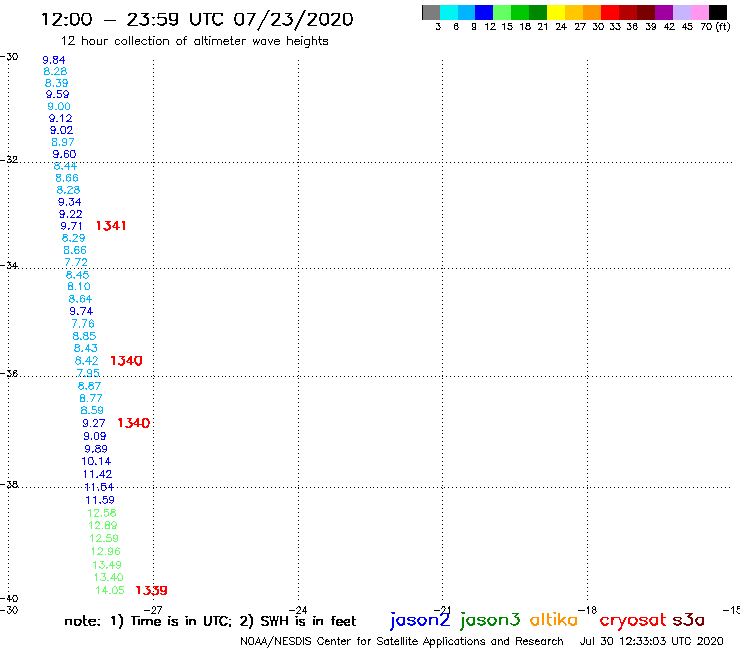Click the wave height value 10.14
The image size is (740, 650).
(96, 461)
